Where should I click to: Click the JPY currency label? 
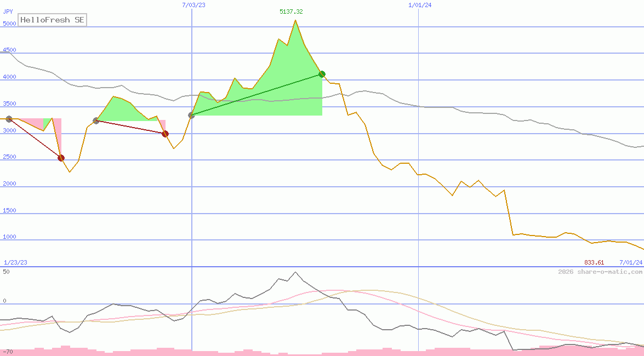(x=8, y=11)
